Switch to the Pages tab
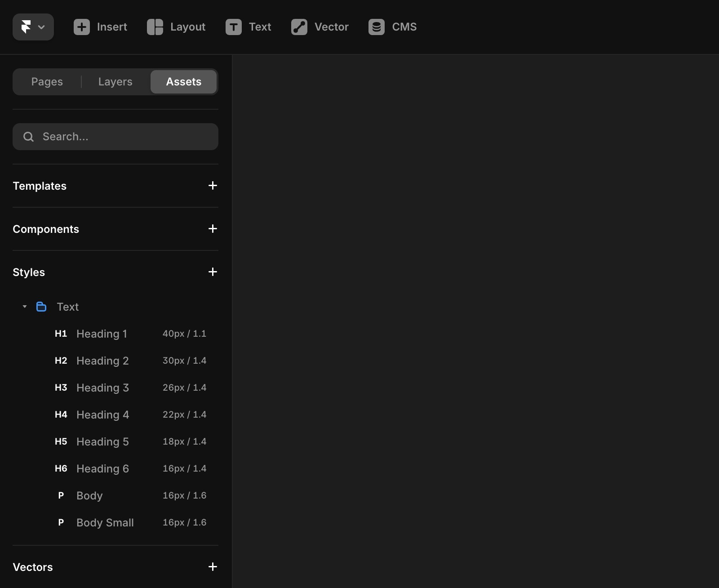 [47, 82]
